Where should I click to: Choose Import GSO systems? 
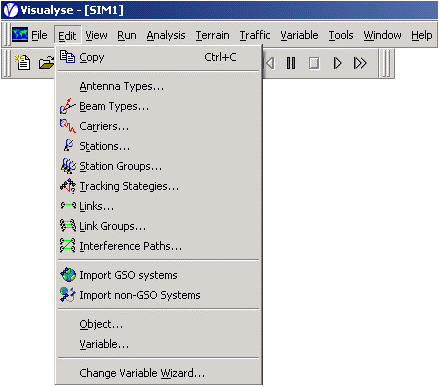click(158, 275)
